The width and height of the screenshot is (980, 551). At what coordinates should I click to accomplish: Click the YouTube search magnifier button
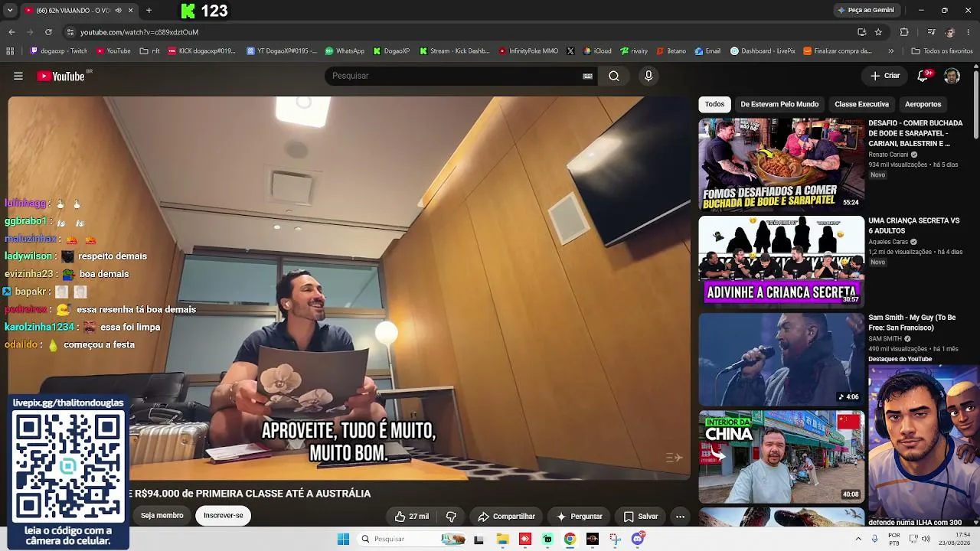coord(614,76)
